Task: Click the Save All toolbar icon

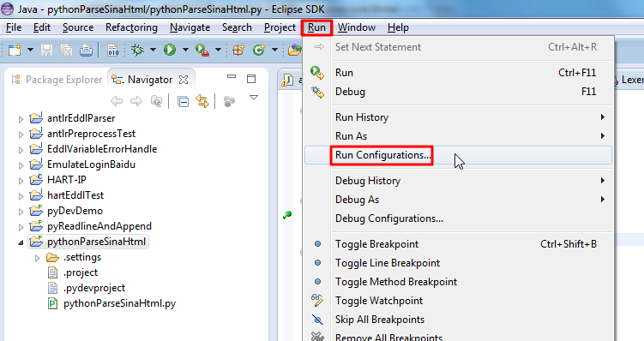Action: pyautogui.click(x=66, y=50)
